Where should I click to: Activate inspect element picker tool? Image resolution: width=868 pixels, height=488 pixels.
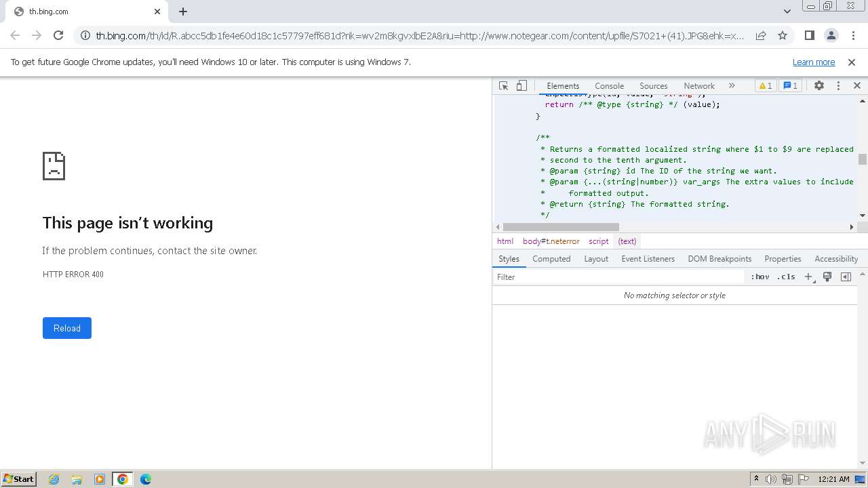(x=503, y=85)
